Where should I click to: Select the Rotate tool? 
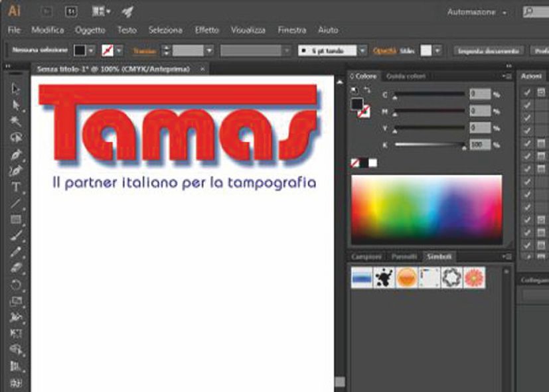point(15,285)
